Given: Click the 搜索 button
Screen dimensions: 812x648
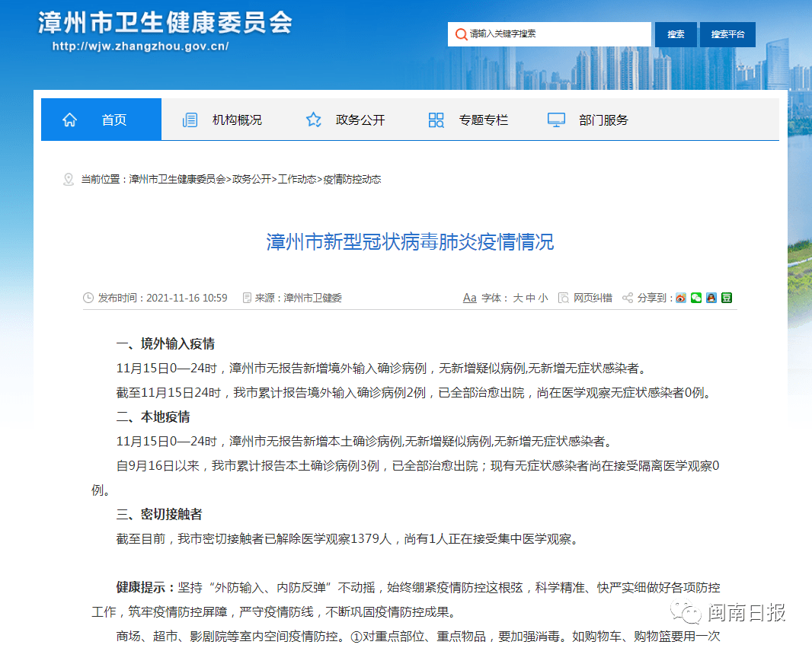Looking at the screenshot, I should tap(676, 35).
